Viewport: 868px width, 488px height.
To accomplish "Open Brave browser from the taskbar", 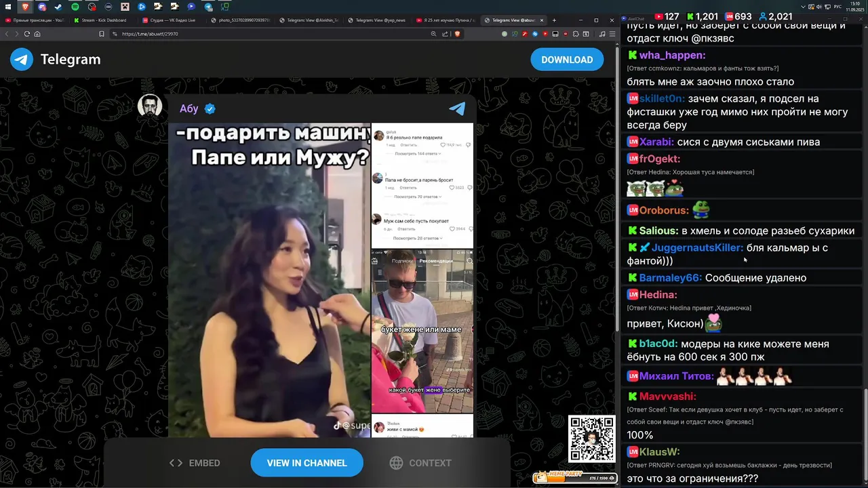I will (25, 6).
